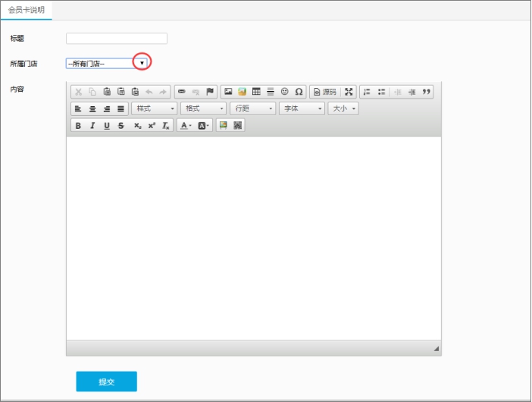Switch to the 会员卡说明 tab
532x402 pixels.
pos(27,10)
